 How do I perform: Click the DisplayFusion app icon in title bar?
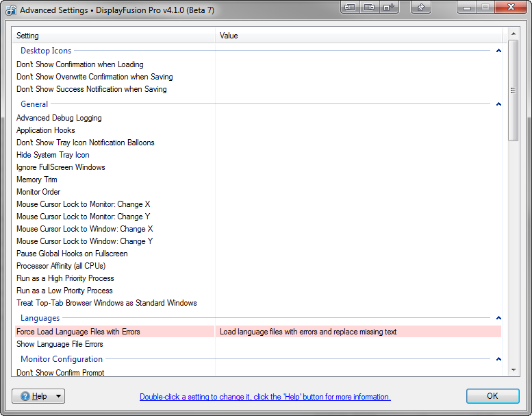tap(11, 10)
